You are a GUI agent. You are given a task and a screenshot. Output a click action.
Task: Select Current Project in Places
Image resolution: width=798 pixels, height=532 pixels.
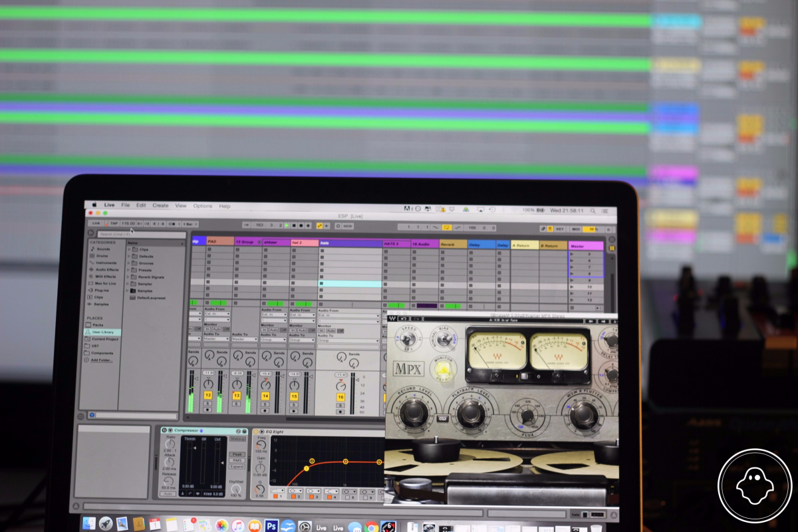point(102,339)
